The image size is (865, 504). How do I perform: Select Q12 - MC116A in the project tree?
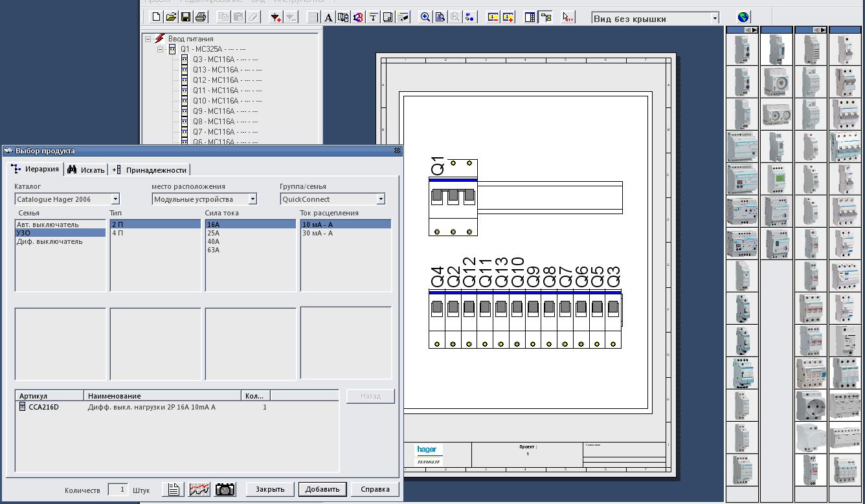pyautogui.click(x=227, y=80)
